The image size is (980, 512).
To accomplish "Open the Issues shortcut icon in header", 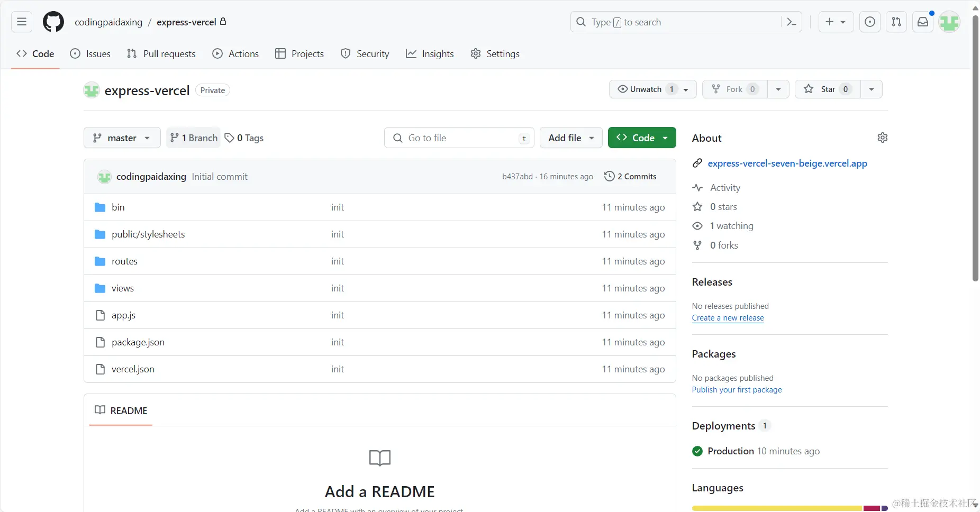I will tap(870, 22).
